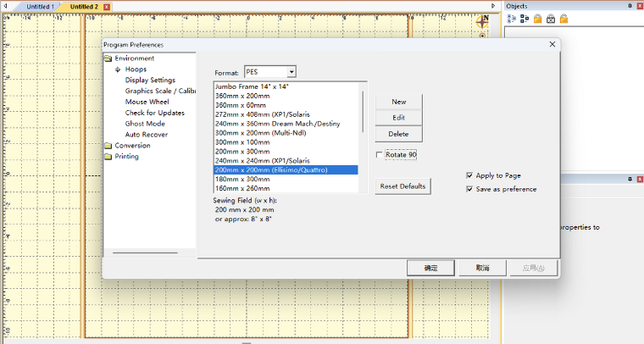644x344 pixels.
Task: Toggle the Rotate 90 checkbox
Action: pos(379,155)
